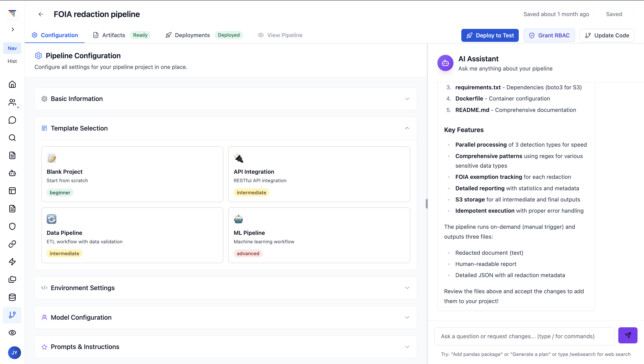Open the search magnifier icon in sidebar
The height and width of the screenshot is (364, 644).
(12, 138)
